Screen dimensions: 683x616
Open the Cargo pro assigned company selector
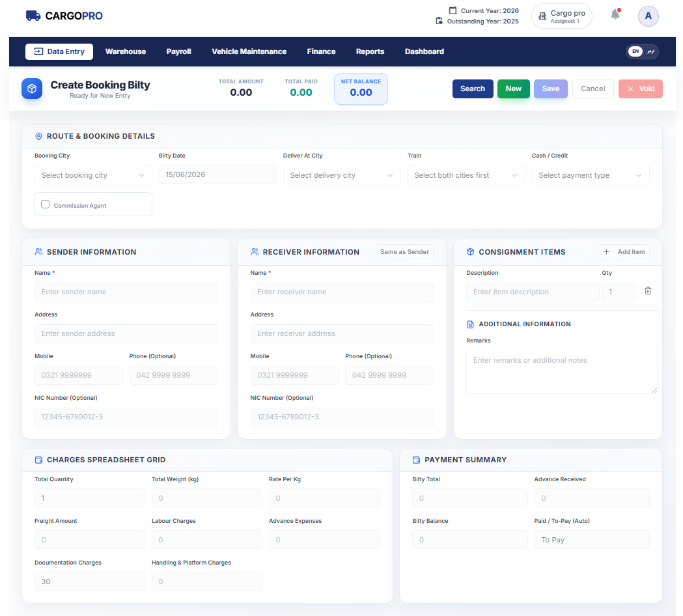point(561,16)
